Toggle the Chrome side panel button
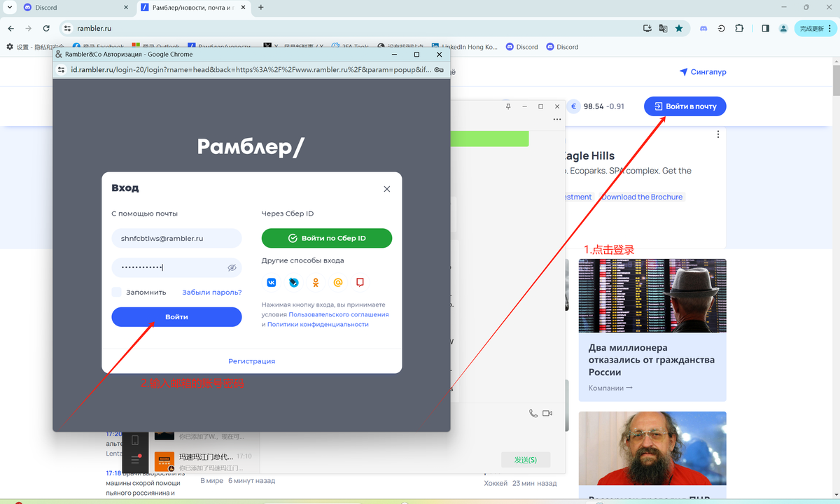 point(765,29)
